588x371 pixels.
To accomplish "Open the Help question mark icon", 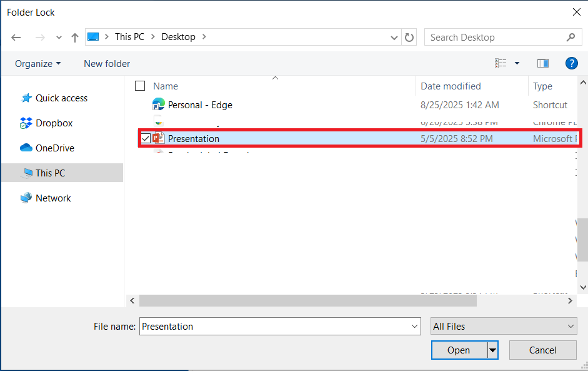I will (571, 63).
